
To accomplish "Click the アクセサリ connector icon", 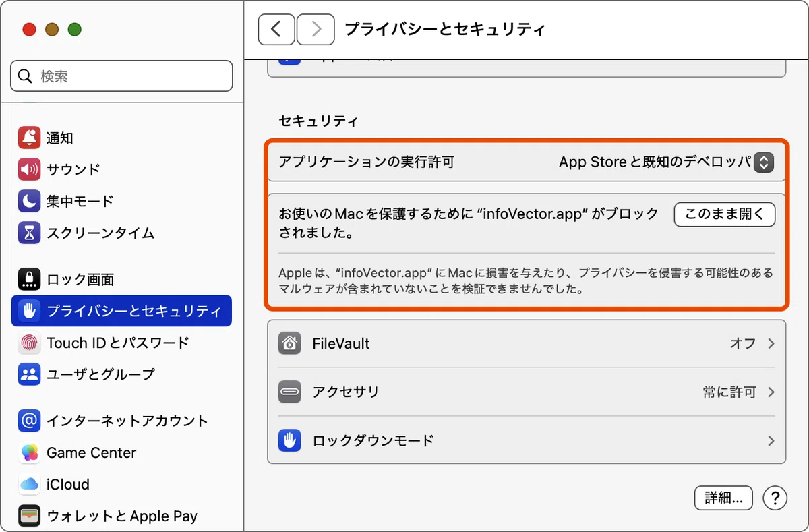I will (289, 392).
